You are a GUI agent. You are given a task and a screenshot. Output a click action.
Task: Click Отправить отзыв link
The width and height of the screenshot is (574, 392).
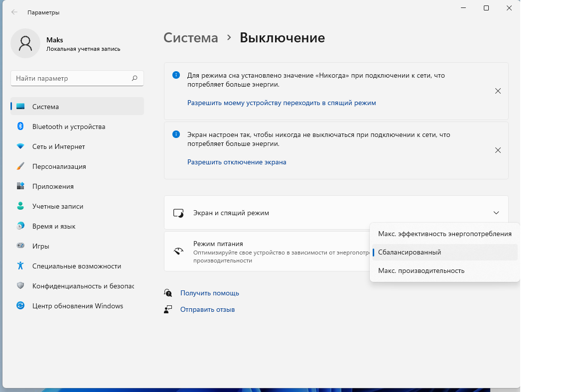pos(207,309)
